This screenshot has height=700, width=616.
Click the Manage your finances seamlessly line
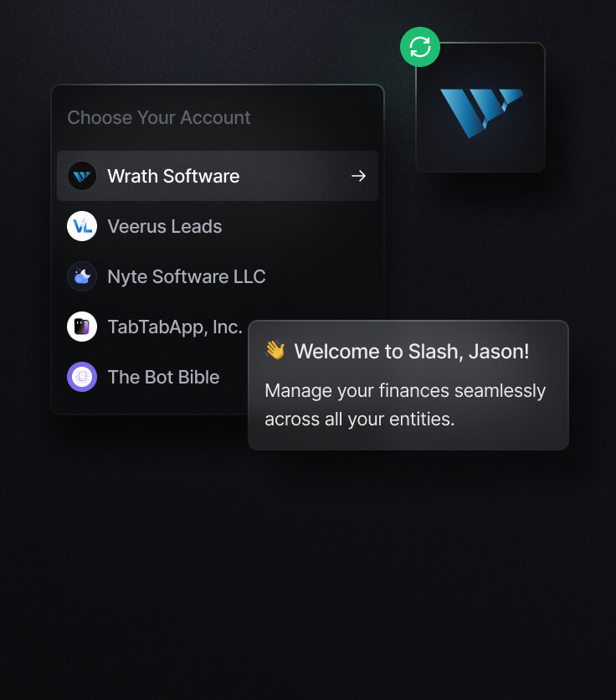[x=405, y=391]
